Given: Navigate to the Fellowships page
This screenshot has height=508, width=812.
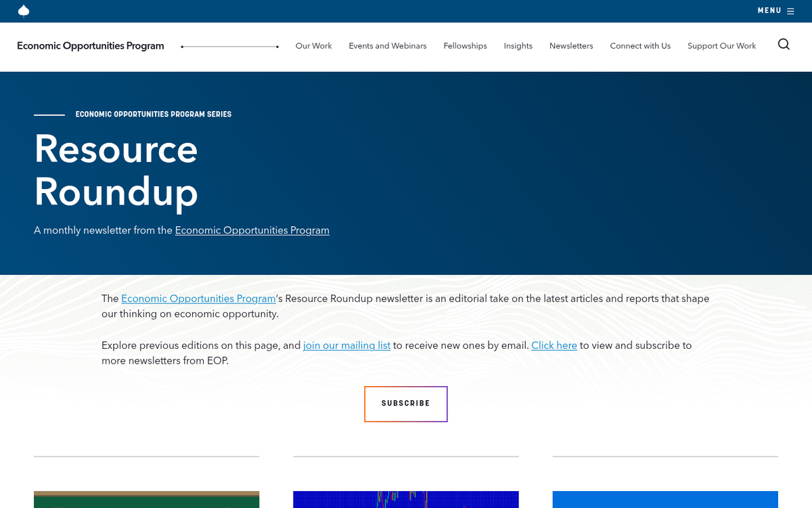Looking at the screenshot, I should coord(465,46).
